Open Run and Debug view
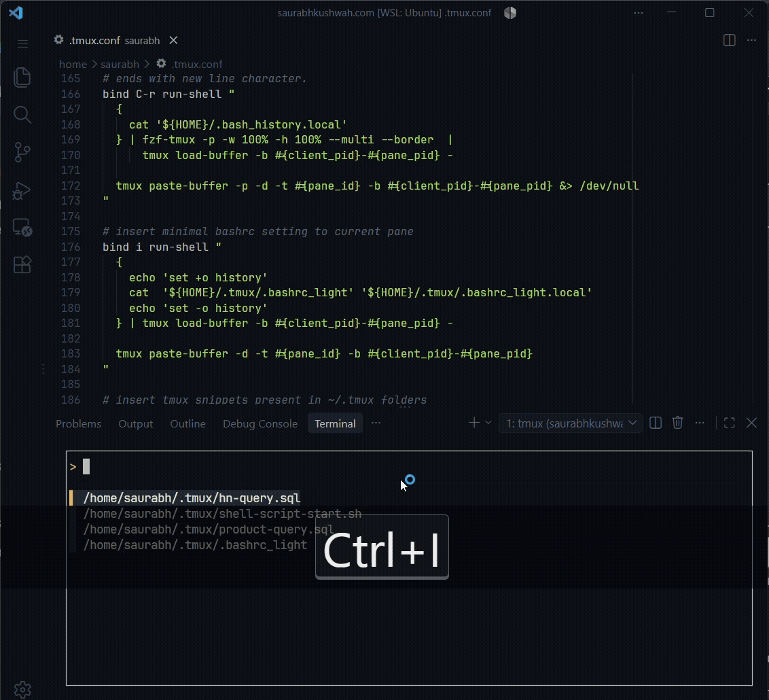 22,190
